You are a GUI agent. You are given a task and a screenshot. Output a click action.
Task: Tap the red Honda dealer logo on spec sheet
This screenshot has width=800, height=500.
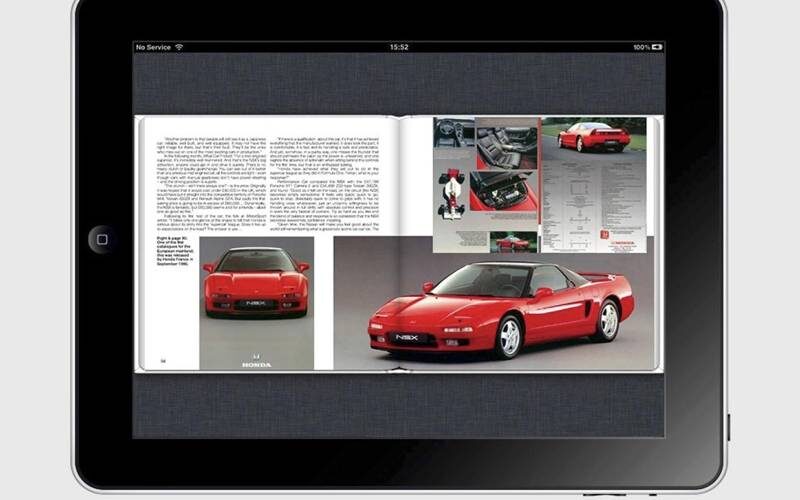click(605, 235)
